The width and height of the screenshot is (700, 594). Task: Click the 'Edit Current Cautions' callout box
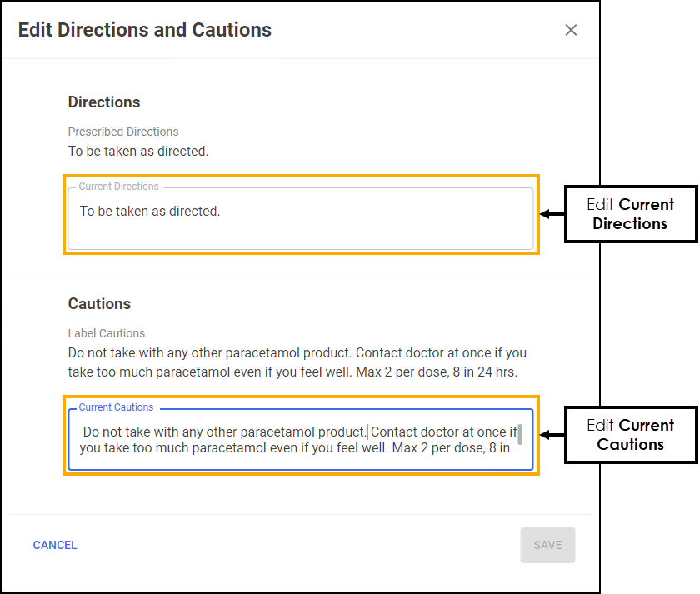(x=630, y=435)
